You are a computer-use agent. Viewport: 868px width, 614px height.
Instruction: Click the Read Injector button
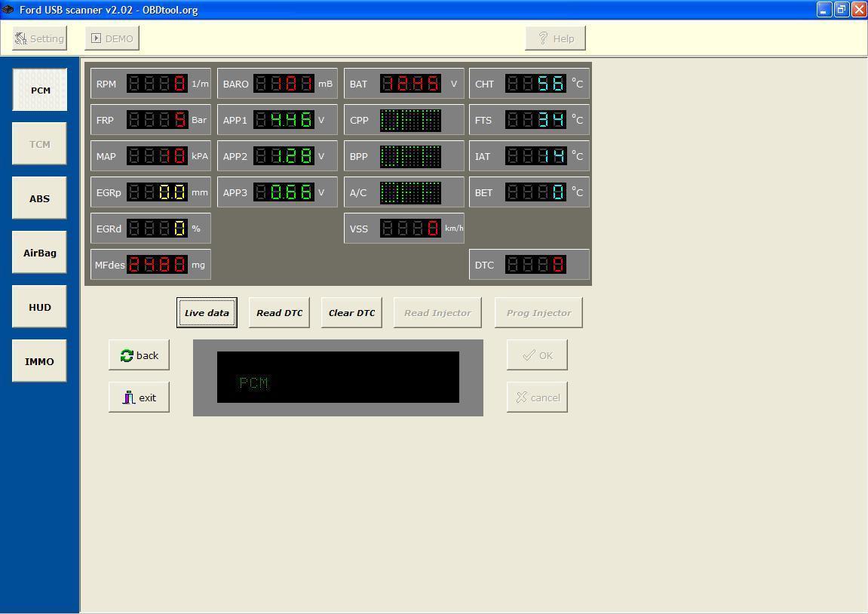click(x=438, y=313)
